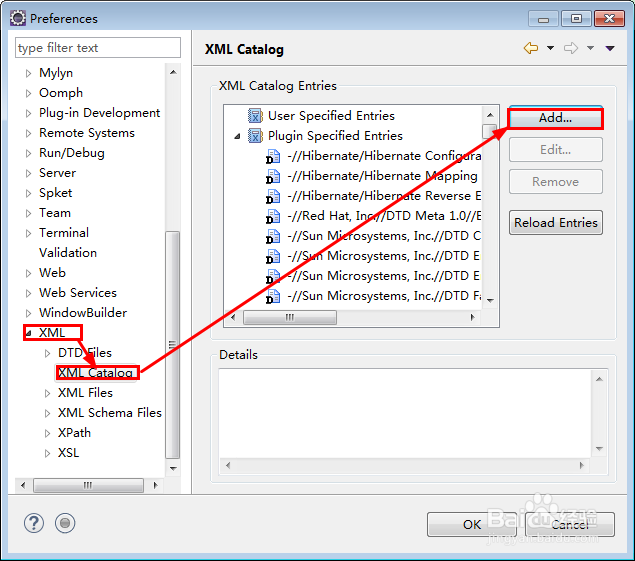Open the XML Catalog view menu triangle
Image resolution: width=635 pixels, height=561 pixels.
tap(610, 48)
